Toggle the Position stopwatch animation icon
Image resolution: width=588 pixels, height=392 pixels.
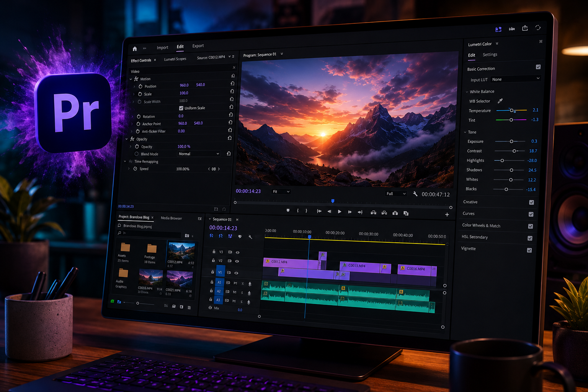pos(140,87)
